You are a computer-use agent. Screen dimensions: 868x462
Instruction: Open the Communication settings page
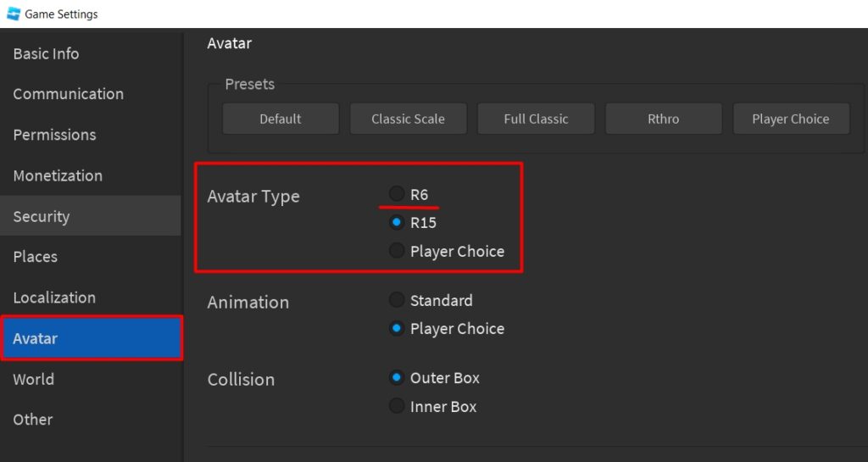[92, 94]
